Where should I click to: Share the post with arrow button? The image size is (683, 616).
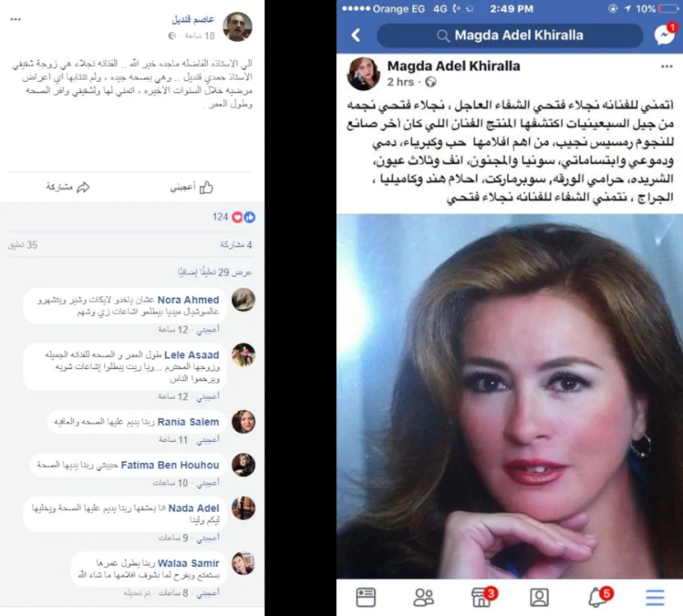[68, 187]
